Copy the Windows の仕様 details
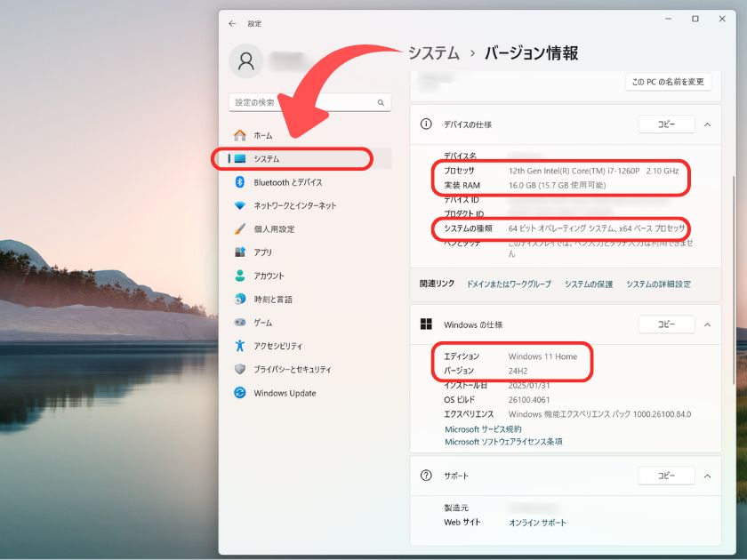Image resolution: width=747 pixels, height=560 pixels. (666, 324)
